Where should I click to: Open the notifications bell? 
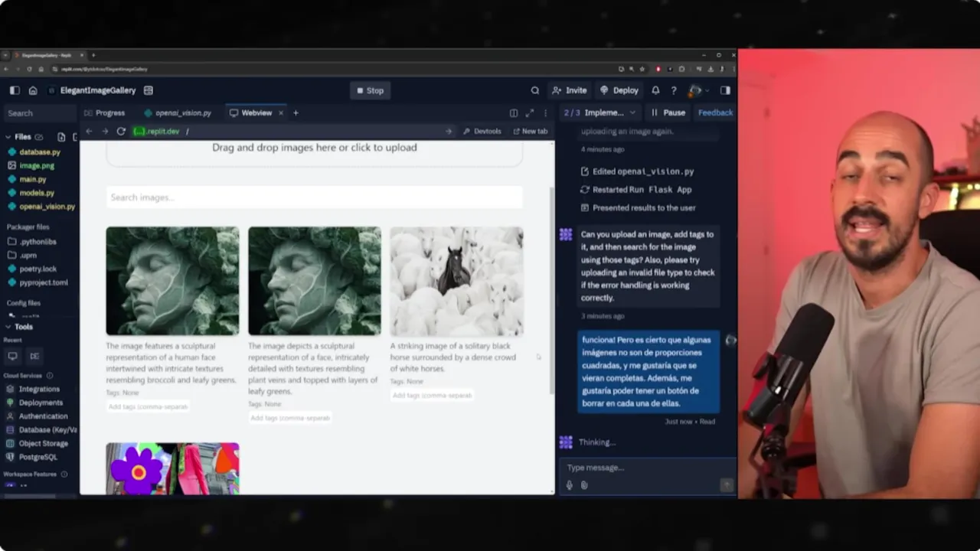click(x=655, y=90)
